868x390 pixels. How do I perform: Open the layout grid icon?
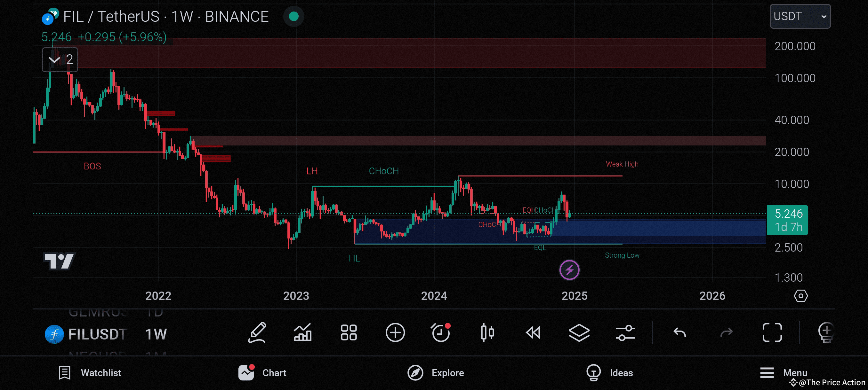coord(349,333)
